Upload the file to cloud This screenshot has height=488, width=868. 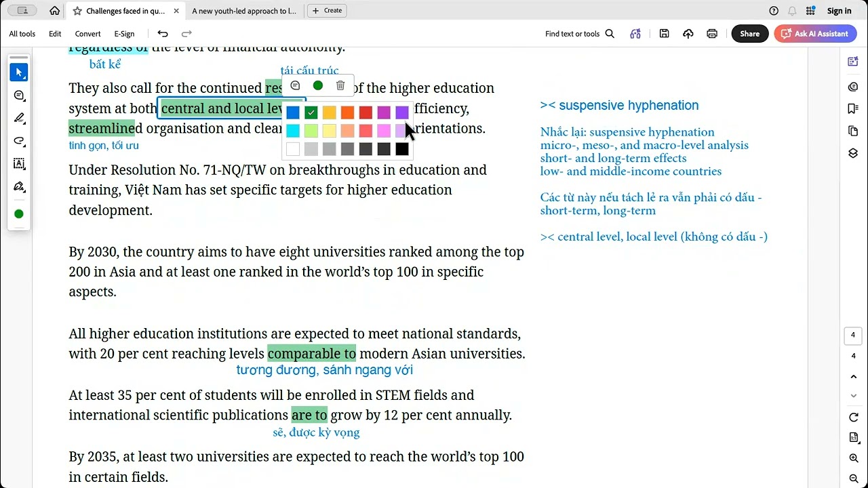click(688, 34)
